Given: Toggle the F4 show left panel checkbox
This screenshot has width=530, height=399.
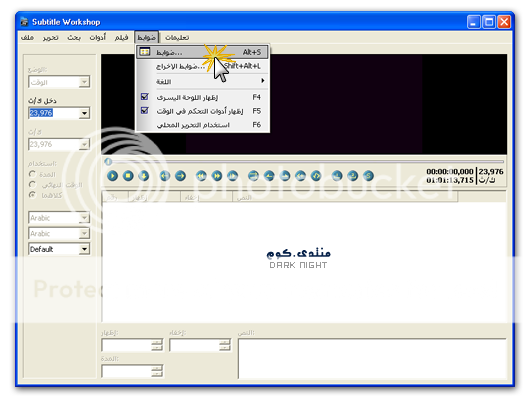Looking at the screenshot, I should pyautogui.click(x=145, y=97).
